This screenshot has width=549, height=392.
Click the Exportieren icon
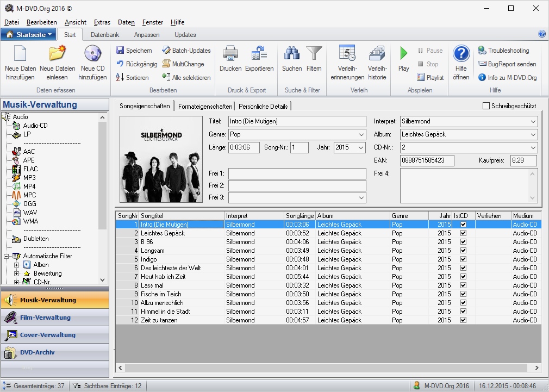[x=259, y=54]
